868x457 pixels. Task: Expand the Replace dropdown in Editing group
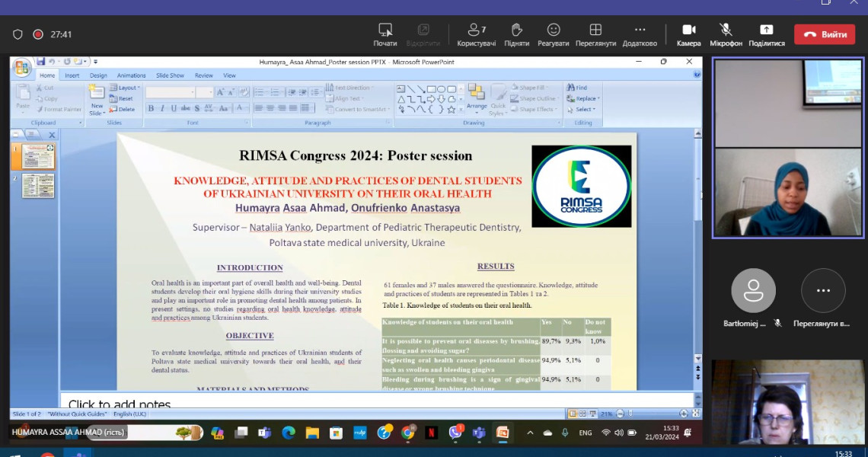pyautogui.click(x=583, y=98)
